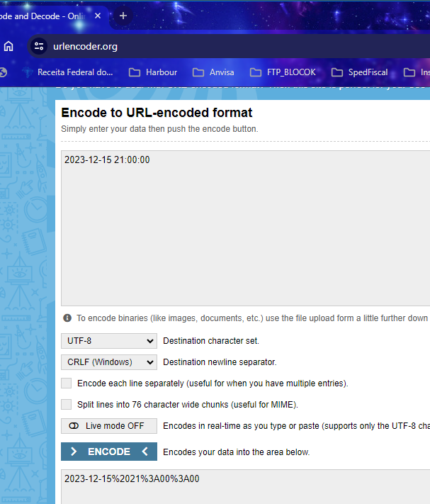Open site information icon in address bar
Image resolution: width=430 pixels, height=504 pixels.
(x=39, y=46)
